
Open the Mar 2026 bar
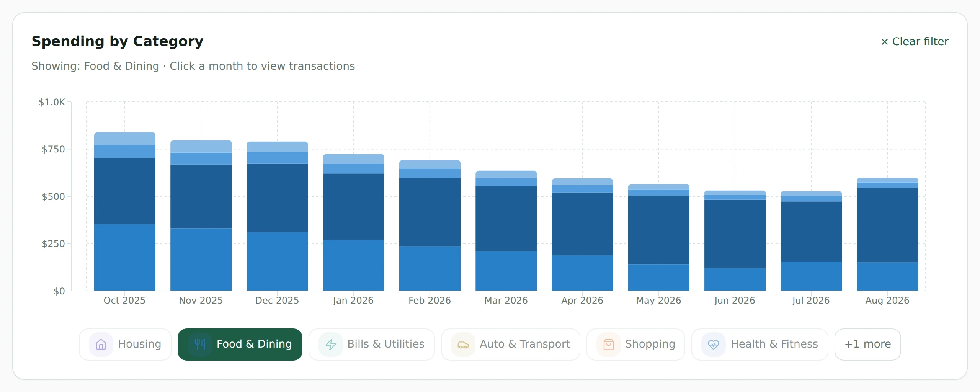[x=506, y=231]
